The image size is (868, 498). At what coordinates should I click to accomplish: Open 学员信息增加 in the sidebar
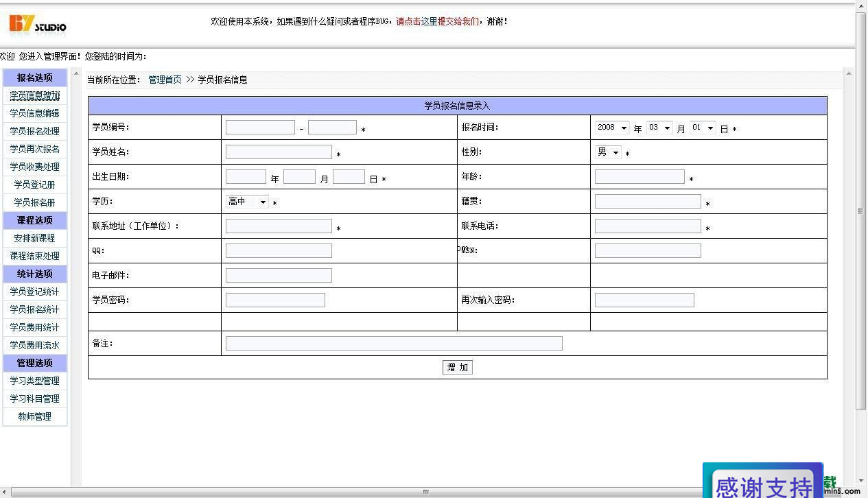coord(35,95)
